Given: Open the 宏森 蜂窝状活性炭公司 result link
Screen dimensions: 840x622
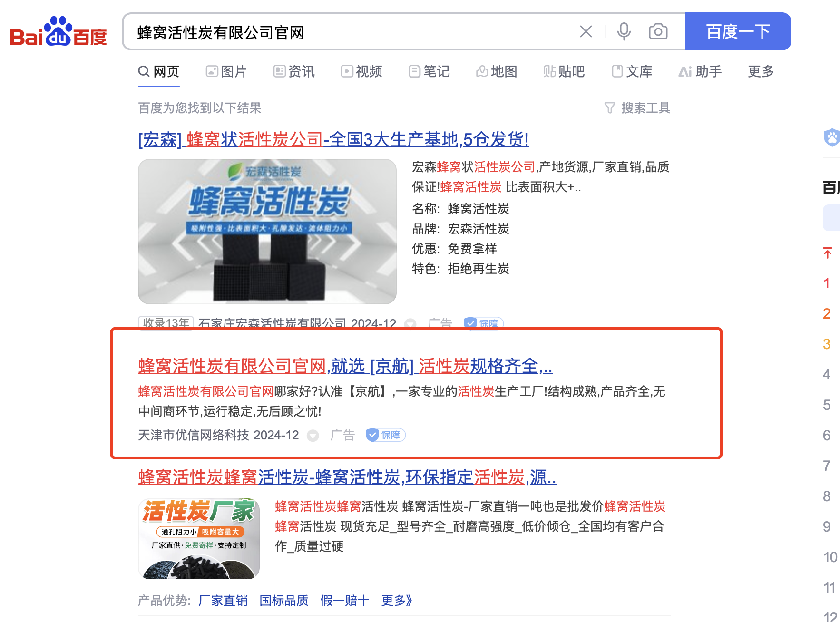Looking at the screenshot, I should 333,140.
